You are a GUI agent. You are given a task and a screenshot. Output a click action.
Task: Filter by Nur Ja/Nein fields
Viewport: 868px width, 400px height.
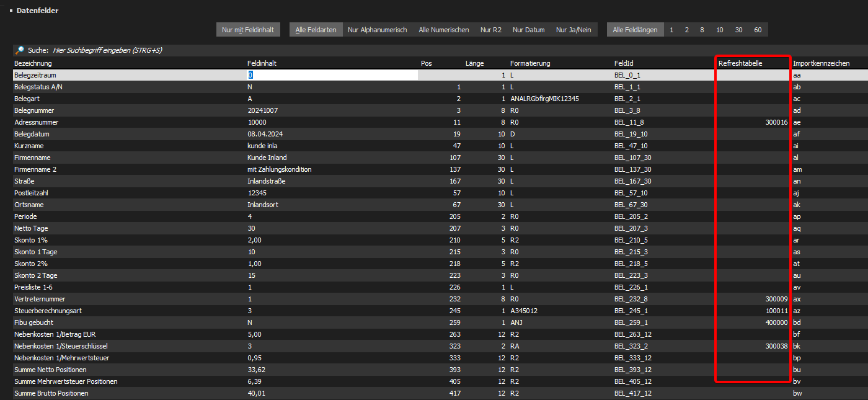click(x=573, y=30)
